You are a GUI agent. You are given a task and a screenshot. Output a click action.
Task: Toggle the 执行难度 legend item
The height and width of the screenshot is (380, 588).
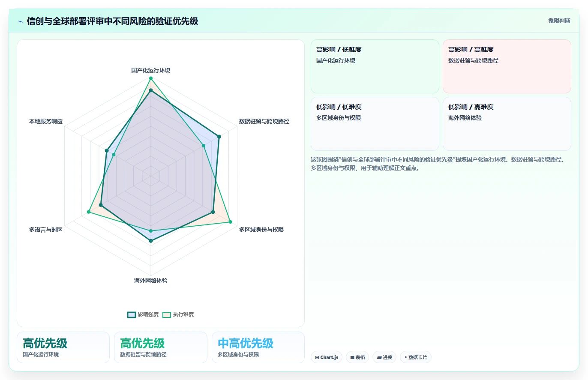click(178, 314)
